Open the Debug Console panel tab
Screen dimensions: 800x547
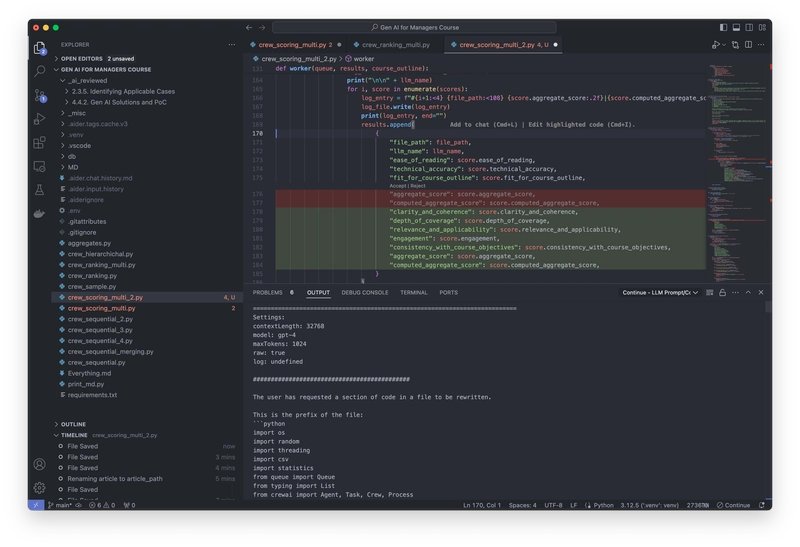pos(365,292)
